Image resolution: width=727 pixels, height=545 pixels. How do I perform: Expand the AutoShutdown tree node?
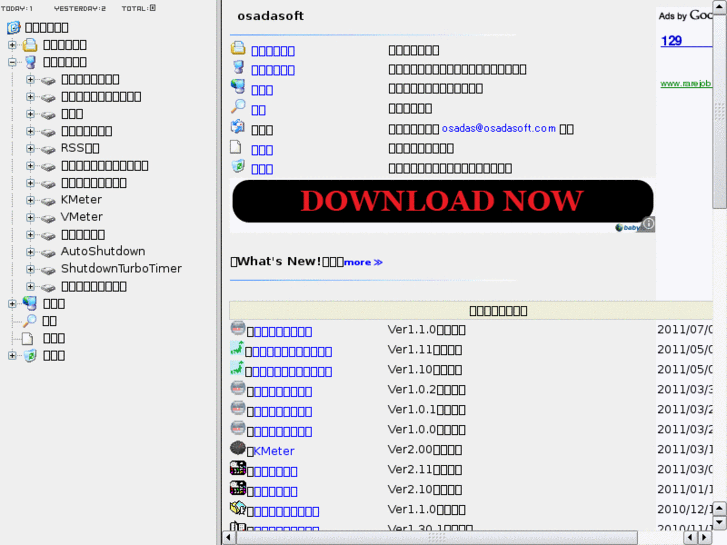pos(30,251)
